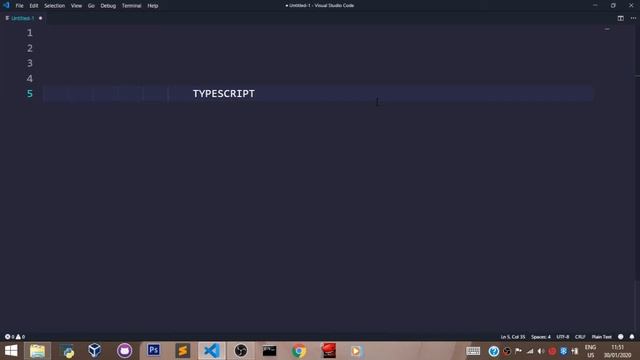Screen dimensions: 640x360
Task: Open OBS Studio from the taskbar
Action: pyautogui.click(x=241, y=351)
